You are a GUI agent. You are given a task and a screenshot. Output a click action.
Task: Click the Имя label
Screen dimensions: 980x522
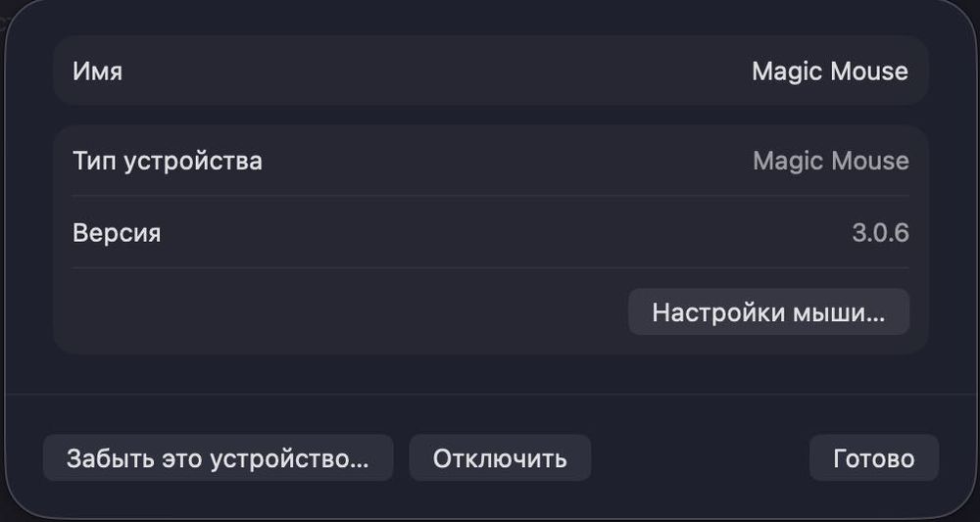98,71
